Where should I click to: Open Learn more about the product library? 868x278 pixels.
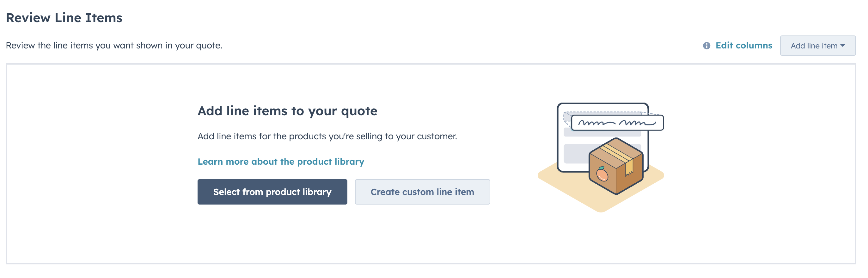[x=281, y=161]
